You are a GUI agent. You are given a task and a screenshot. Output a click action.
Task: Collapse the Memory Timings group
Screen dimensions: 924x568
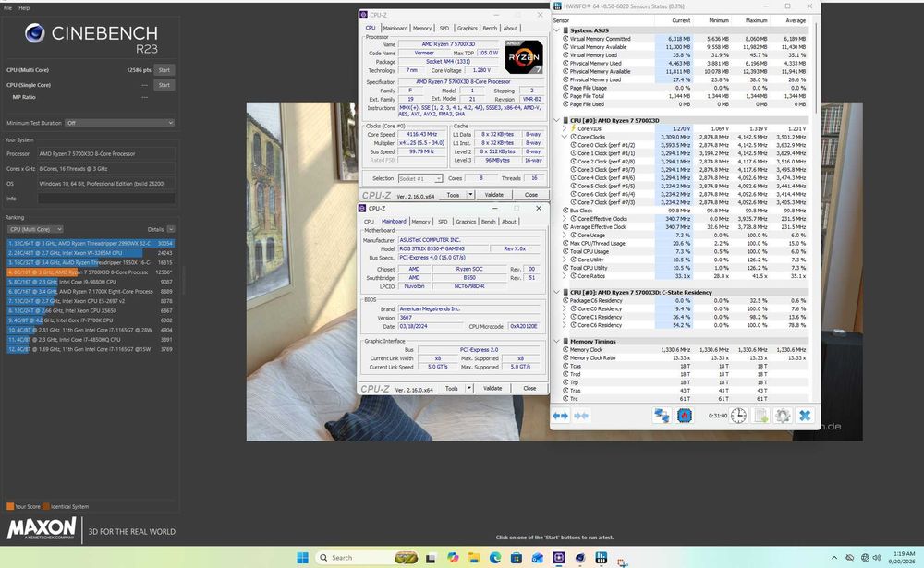(x=557, y=341)
